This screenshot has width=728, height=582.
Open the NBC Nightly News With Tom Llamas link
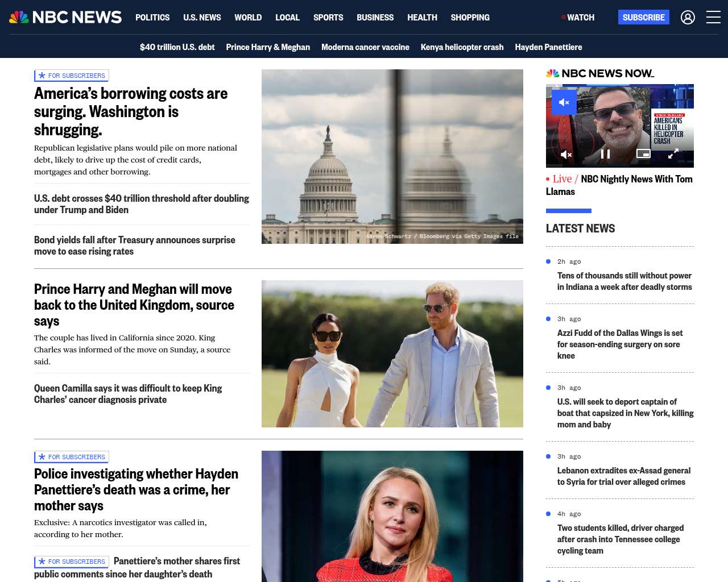(x=619, y=185)
